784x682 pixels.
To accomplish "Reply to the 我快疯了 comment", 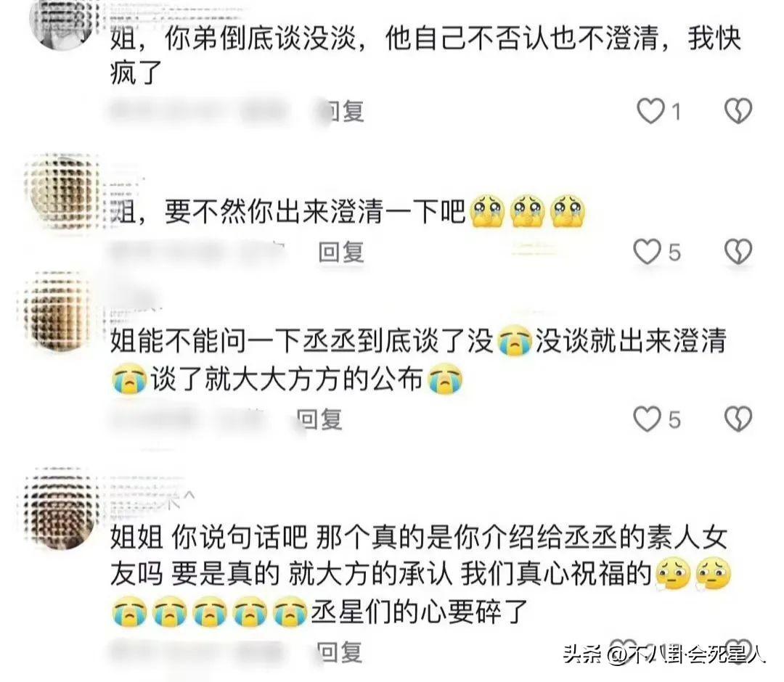I will point(343,111).
